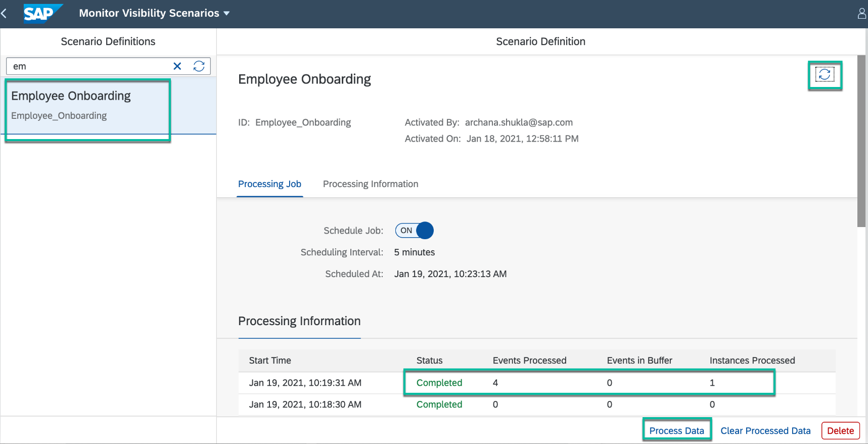This screenshot has width=868, height=444.
Task: Select the row starting 10:18:30 AM
Action: [537, 405]
